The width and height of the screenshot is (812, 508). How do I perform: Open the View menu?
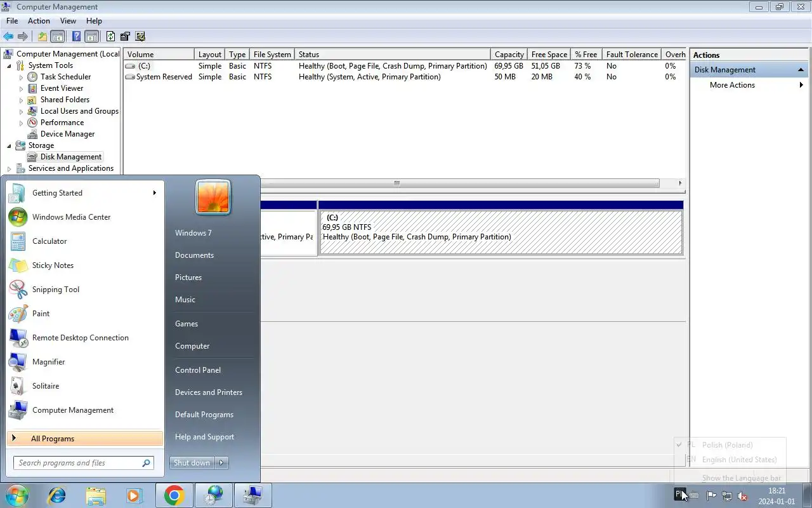click(68, 21)
